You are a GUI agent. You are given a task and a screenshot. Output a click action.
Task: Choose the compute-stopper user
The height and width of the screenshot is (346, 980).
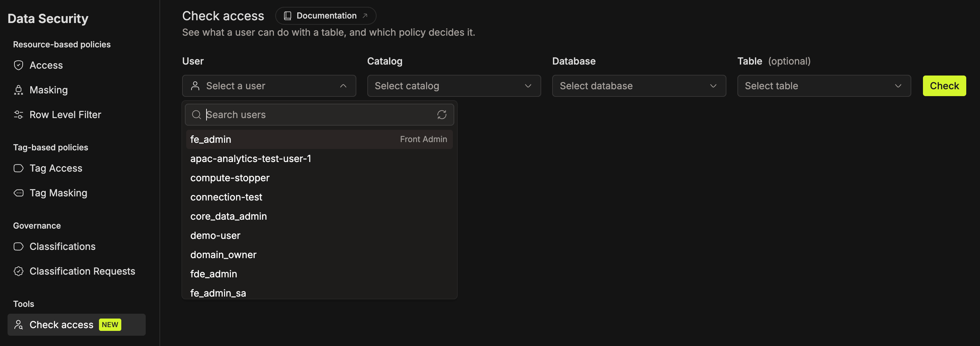coord(320,178)
